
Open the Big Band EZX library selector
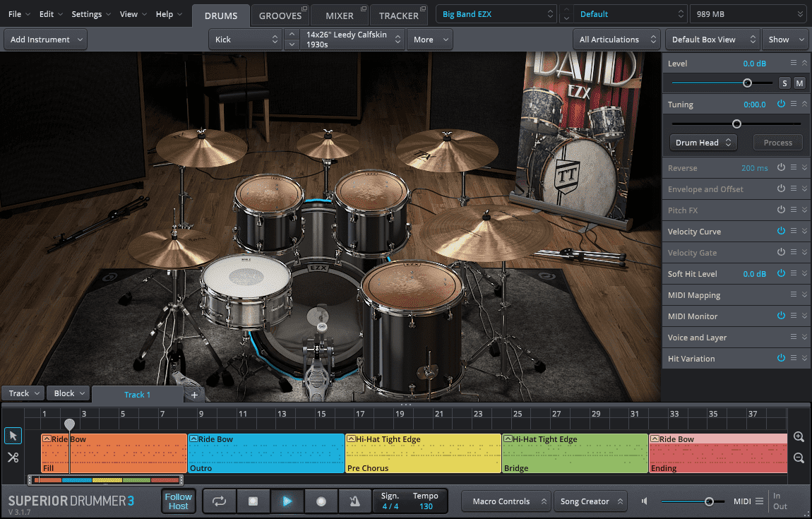tap(496, 14)
